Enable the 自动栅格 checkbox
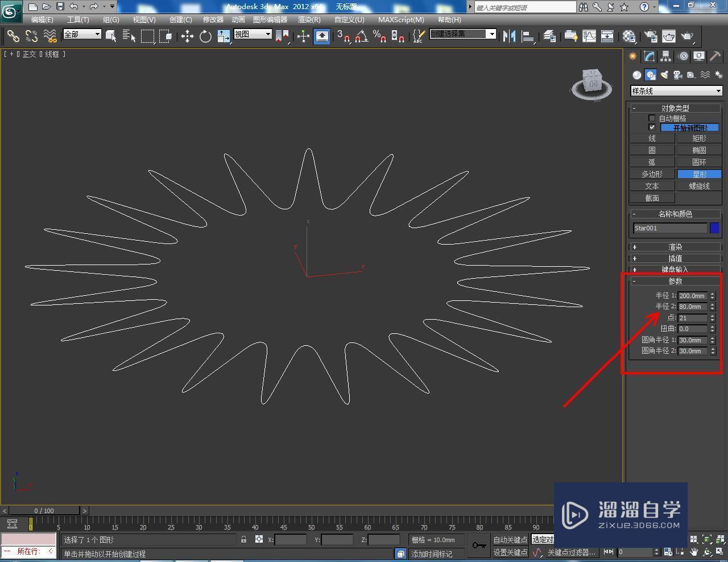Viewport: 728px width, 562px height. [x=652, y=118]
